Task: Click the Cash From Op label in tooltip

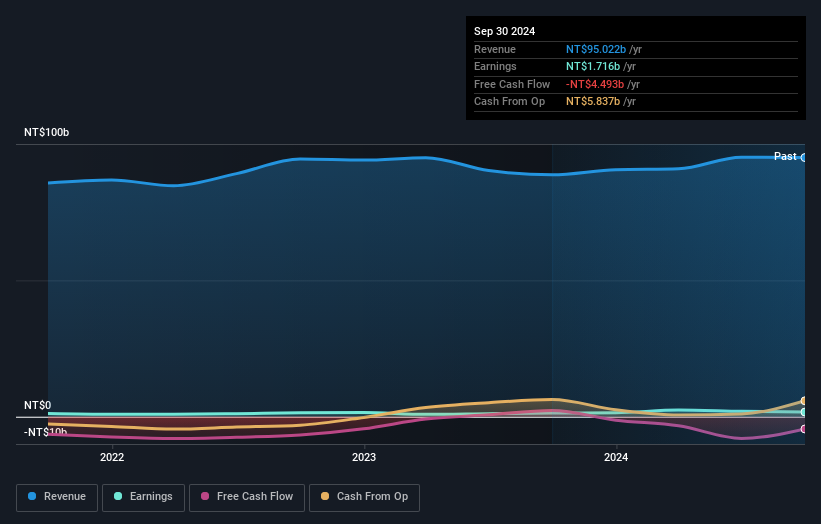Action: pos(509,102)
